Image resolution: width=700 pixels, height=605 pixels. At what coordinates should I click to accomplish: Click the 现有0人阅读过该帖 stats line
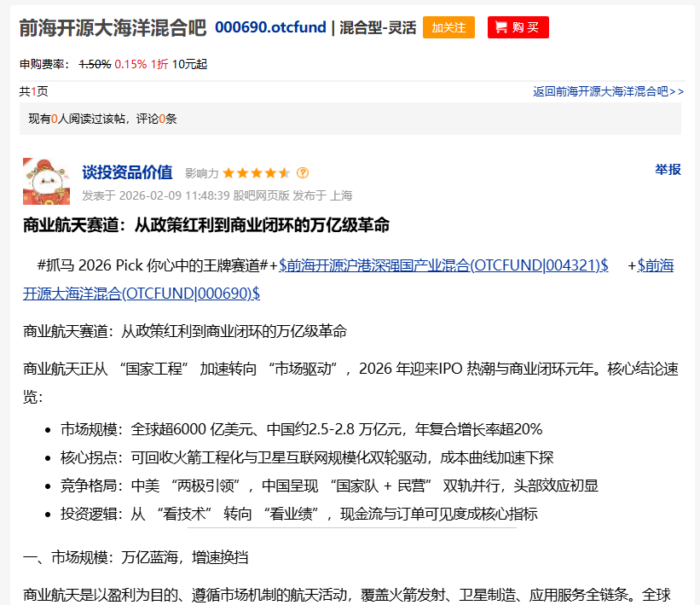pyautogui.click(x=102, y=119)
